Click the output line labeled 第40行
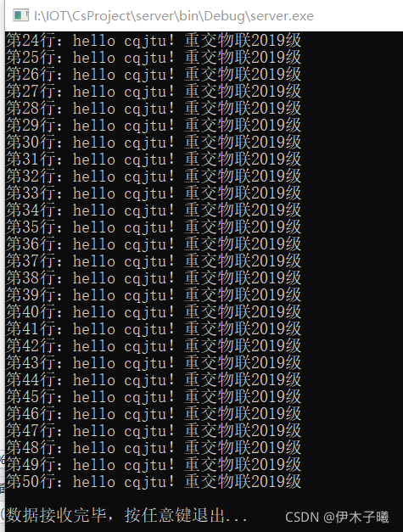 click(154, 312)
